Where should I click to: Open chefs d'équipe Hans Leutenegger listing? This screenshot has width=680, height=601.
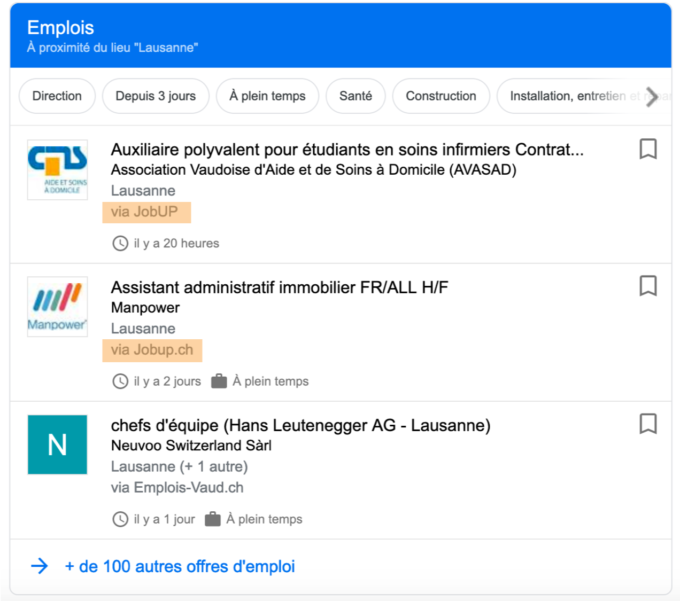click(x=301, y=426)
